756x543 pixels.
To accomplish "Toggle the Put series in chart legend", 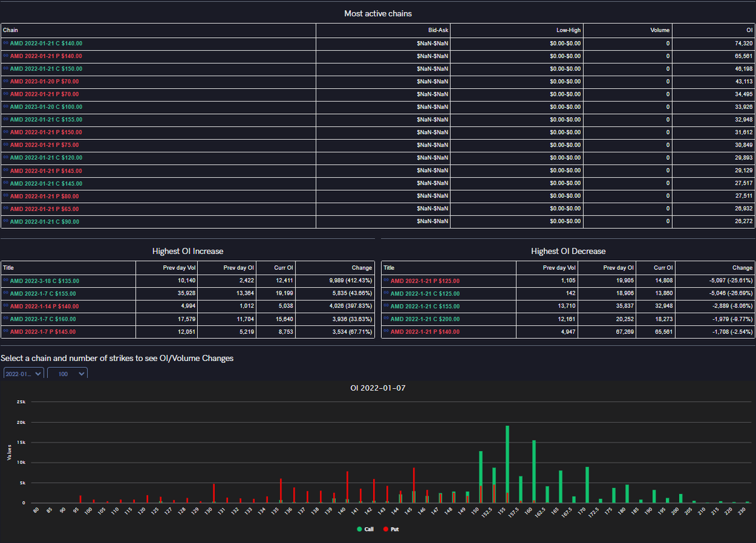I will pos(390,529).
